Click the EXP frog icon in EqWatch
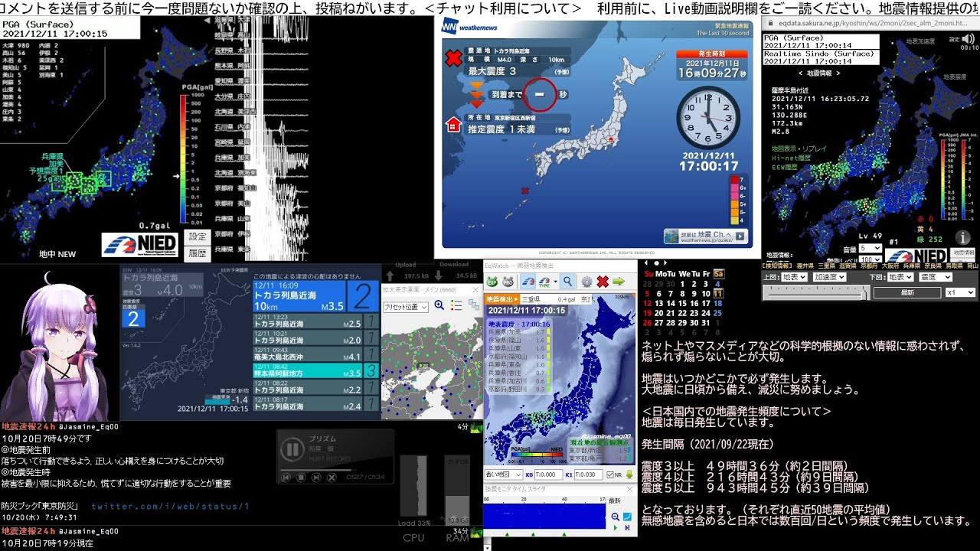Viewport: 980px width, 551px height. tap(492, 282)
